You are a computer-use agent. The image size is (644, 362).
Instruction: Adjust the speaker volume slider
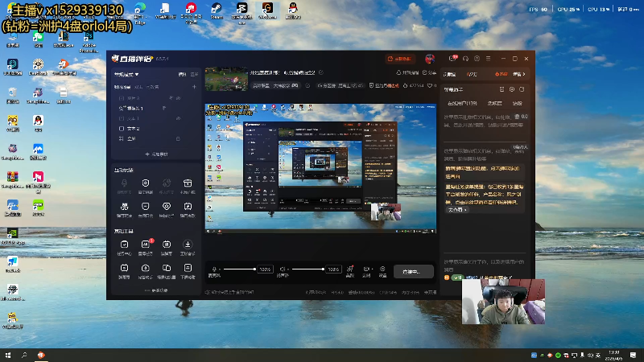pyautogui.click(x=308, y=269)
